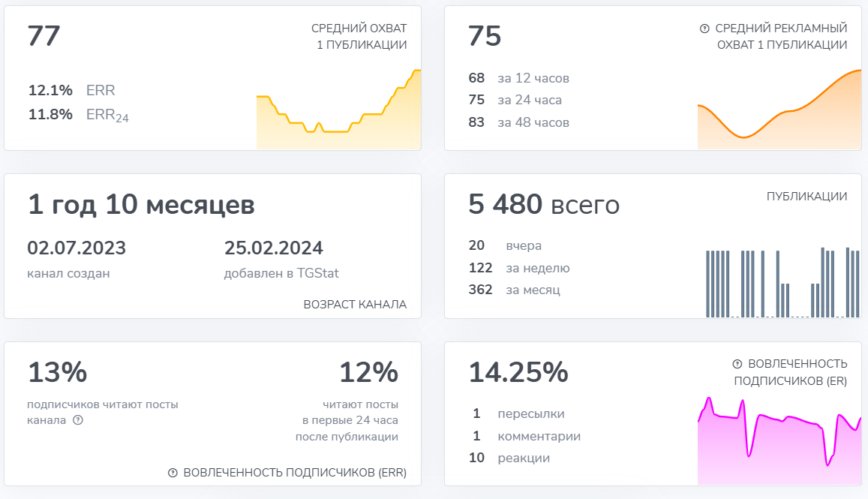The width and height of the screenshot is (868, 499).
Task: Open the pink ER engagement chart
Action: pyautogui.click(x=779, y=440)
